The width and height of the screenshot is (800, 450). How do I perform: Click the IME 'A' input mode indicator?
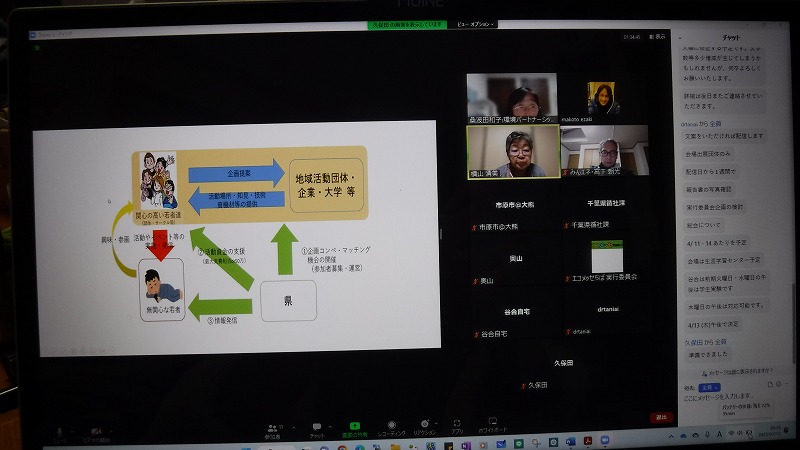(719, 435)
